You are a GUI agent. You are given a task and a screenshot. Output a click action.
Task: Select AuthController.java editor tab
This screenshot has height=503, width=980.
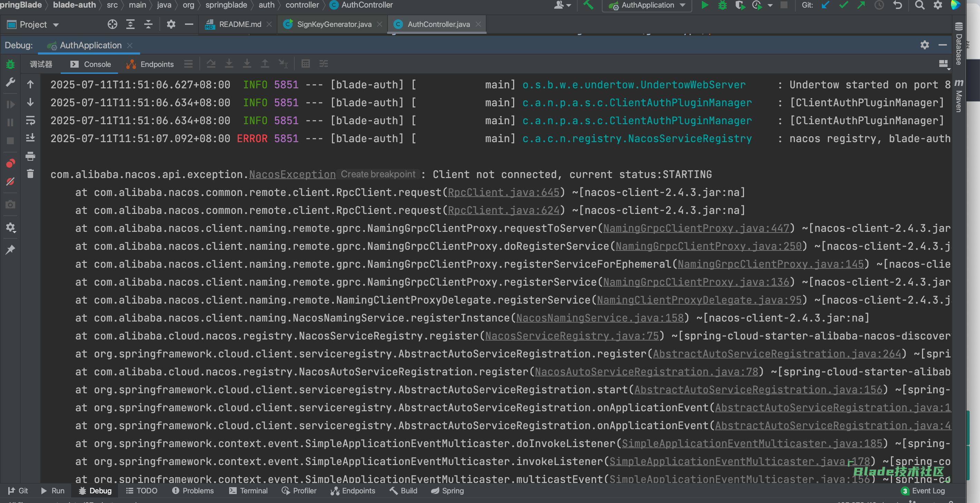tap(438, 24)
